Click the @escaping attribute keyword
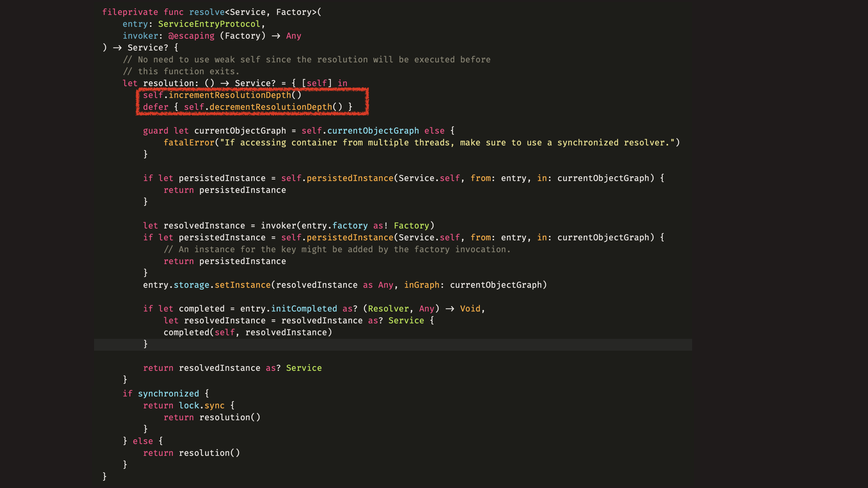 pyautogui.click(x=191, y=36)
